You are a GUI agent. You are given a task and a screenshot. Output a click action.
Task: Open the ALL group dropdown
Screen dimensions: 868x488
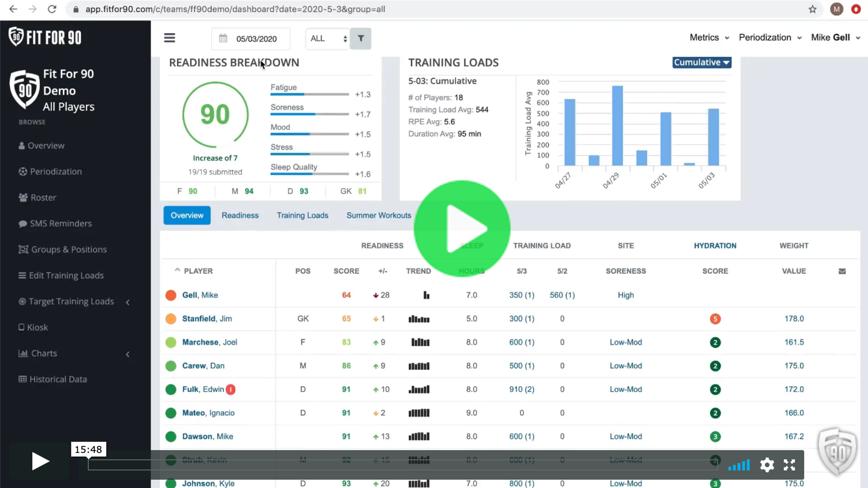pyautogui.click(x=327, y=39)
